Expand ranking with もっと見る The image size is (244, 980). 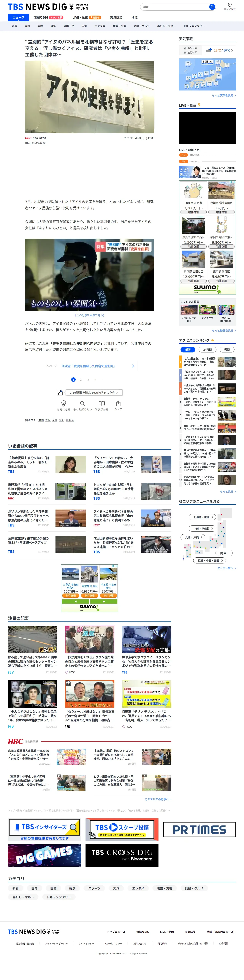tap(228, 492)
